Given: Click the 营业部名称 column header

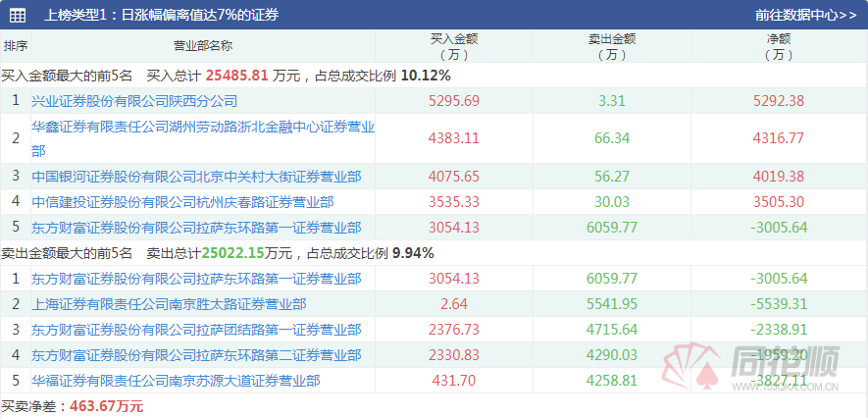Looking at the screenshot, I should (203, 46).
